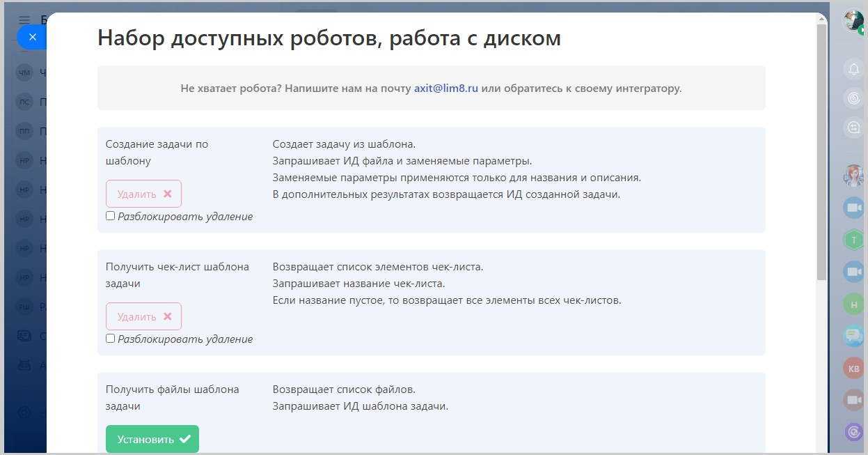Viewport: 868px width, 455px height.
Task: Open the axit@lim8.ru email link
Action: pyautogui.click(x=445, y=88)
